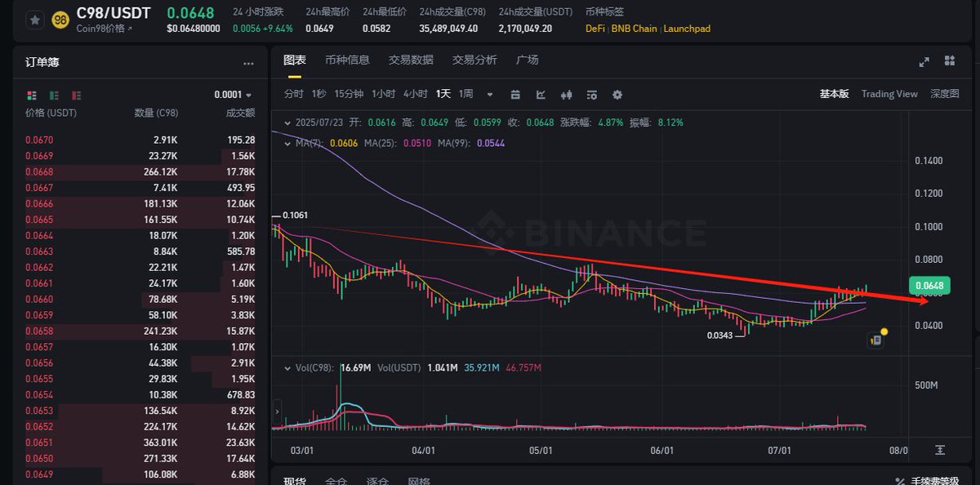
Task: Open the 订单簿 more options menu
Action: click(248, 63)
